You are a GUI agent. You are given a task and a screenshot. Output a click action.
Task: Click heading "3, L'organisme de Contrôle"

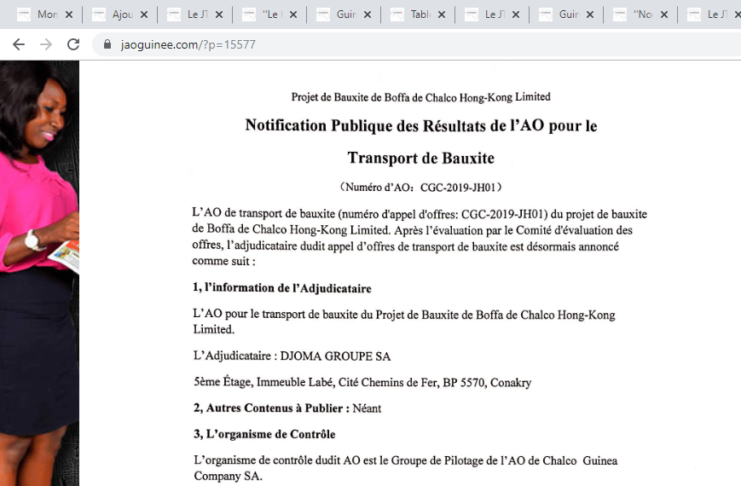[265, 434]
